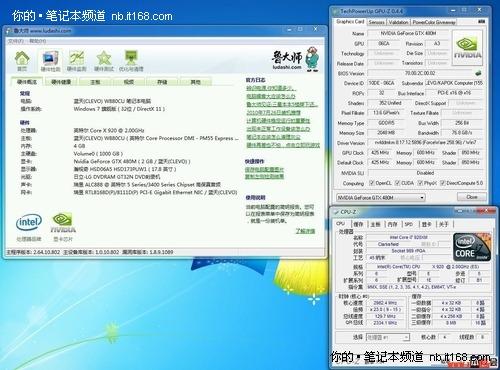The width and height of the screenshot is (500, 370).
Task: Click the Intel processor logo in Ludashi
Action: pyautogui.click(x=29, y=223)
